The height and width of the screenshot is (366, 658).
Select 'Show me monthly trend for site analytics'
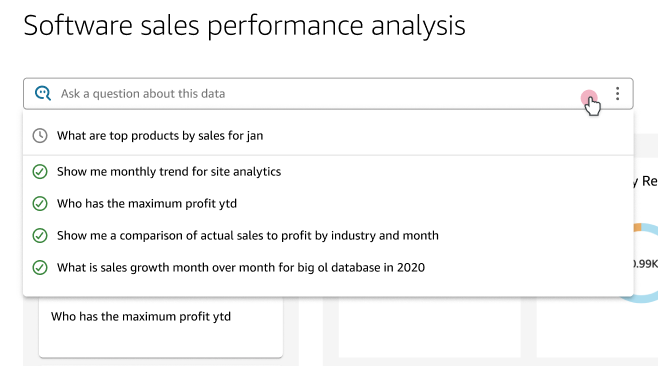328,172
